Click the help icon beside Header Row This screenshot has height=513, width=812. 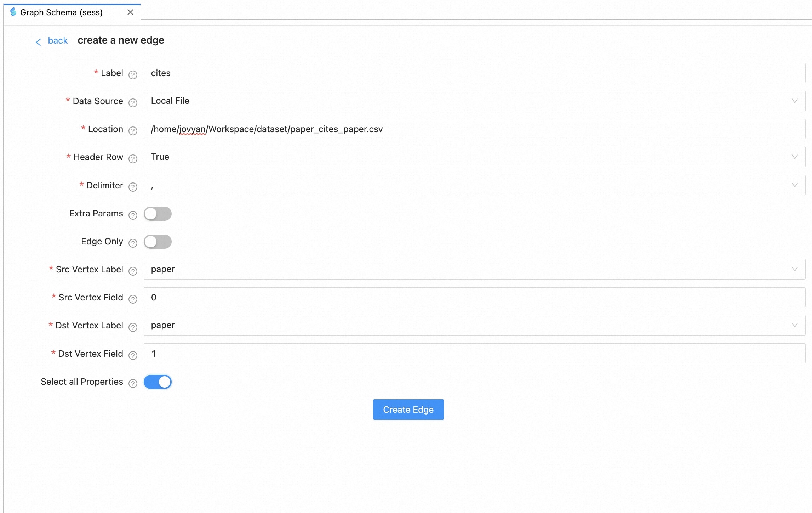click(x=133, y=159)
